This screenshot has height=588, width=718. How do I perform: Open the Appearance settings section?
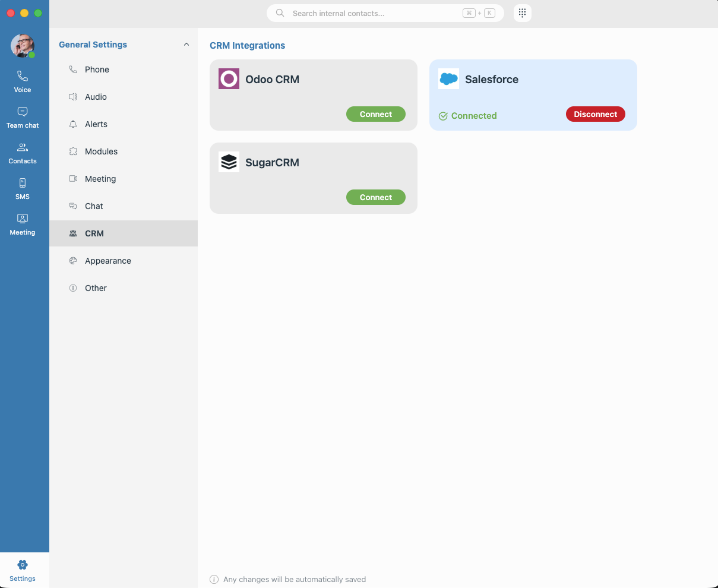(108, 261)
